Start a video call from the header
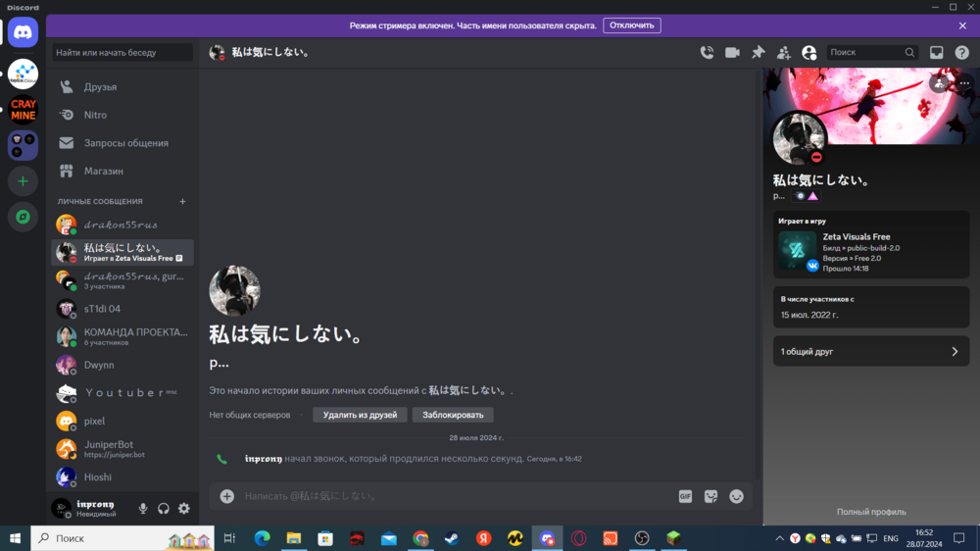Viewport: 980px width, 551px height. pyautogui.click(x=732, y=53)
